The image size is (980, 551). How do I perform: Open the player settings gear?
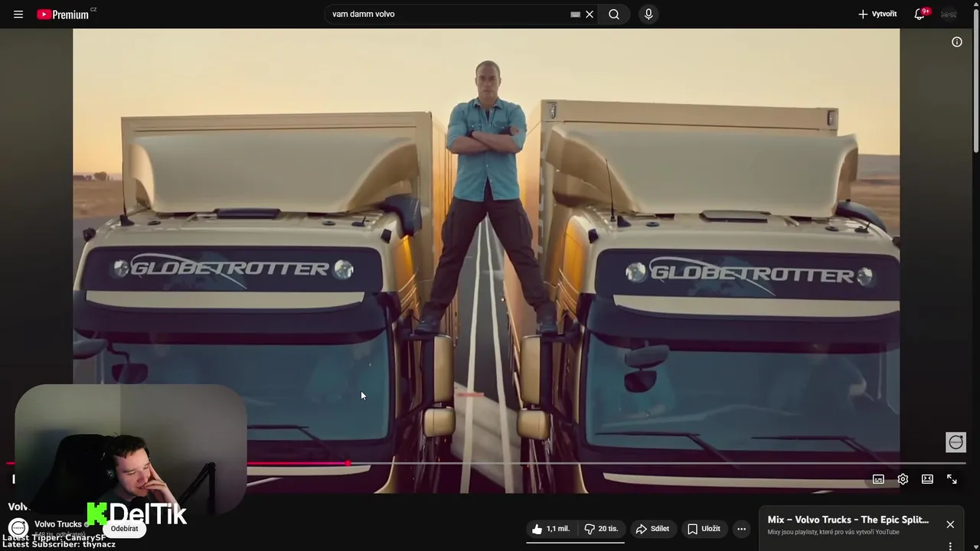pos(903,479)
